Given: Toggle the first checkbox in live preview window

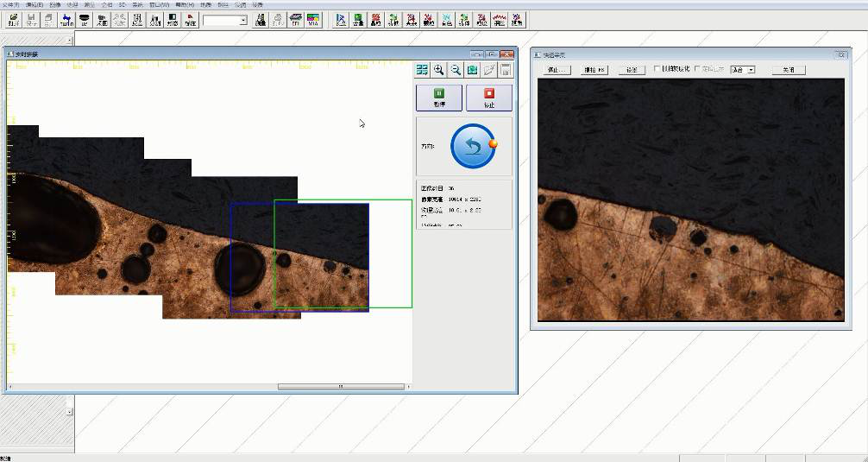Looking at the screenshot, I should coord(657,69).
